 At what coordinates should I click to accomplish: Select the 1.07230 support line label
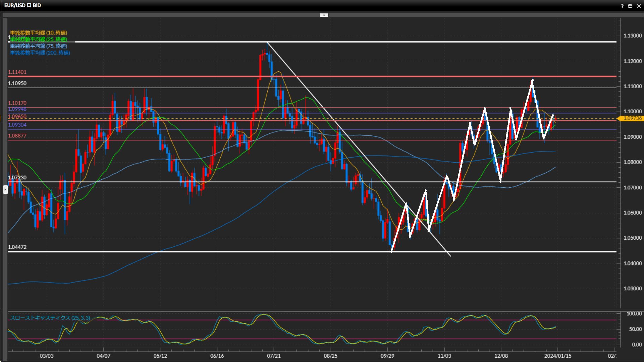coord(17,178)
